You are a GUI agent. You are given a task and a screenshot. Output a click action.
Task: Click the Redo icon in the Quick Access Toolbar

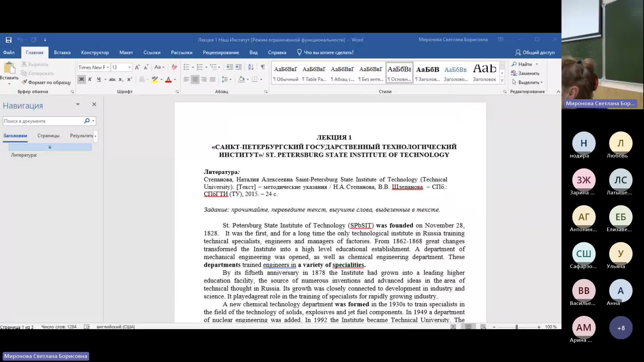pos(34,40)
